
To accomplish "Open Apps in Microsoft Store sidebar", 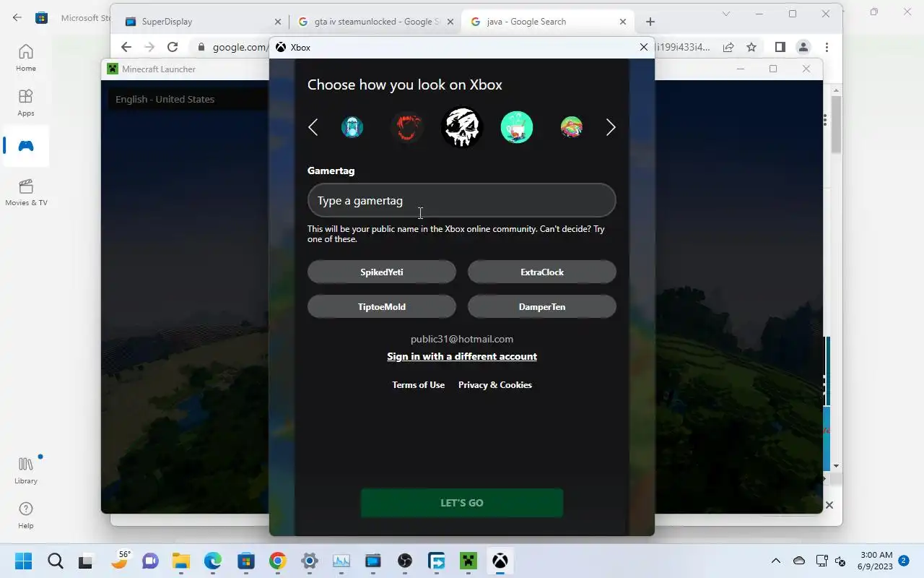I will tap(26, 103).
